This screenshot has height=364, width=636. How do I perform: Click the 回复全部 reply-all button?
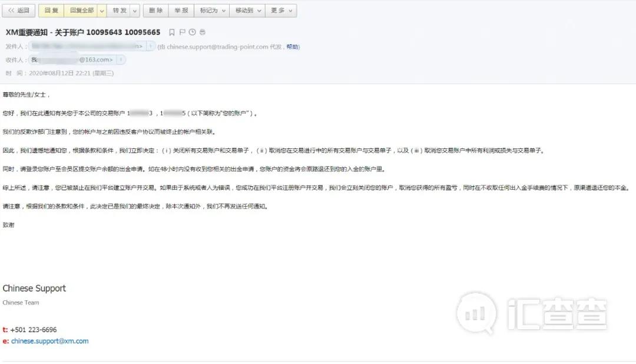pos(81,11)
